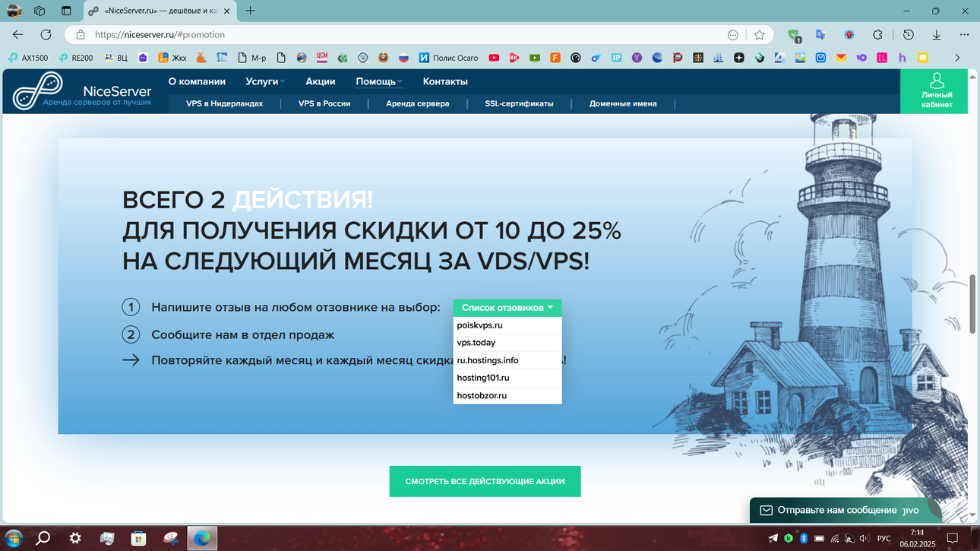
Task: Open Edge browser on taskbar
Action: pos(201,538)
